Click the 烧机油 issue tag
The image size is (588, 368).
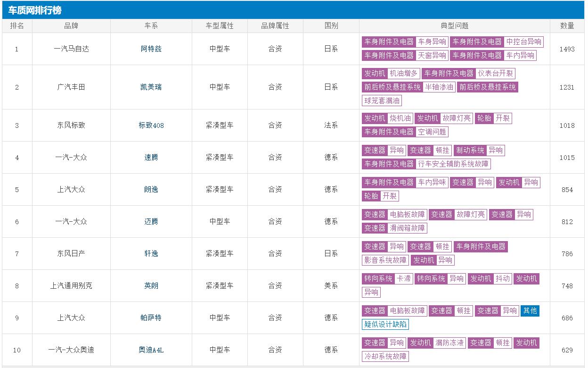400,118
